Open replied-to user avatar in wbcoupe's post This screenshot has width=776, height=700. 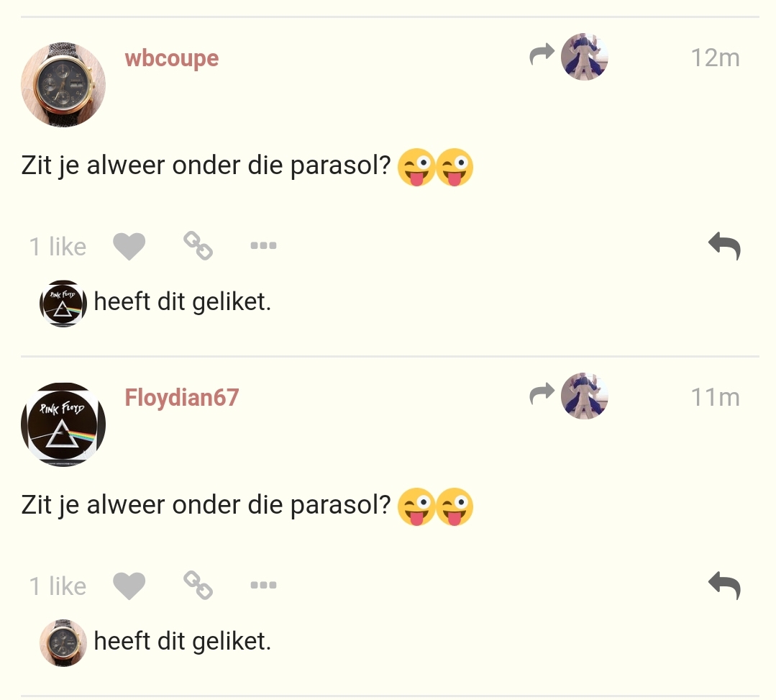click(x=585, y=56)
